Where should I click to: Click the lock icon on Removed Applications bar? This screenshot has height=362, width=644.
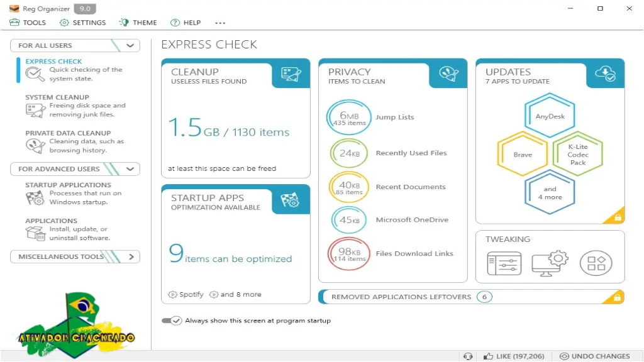(x=618, y=297)
